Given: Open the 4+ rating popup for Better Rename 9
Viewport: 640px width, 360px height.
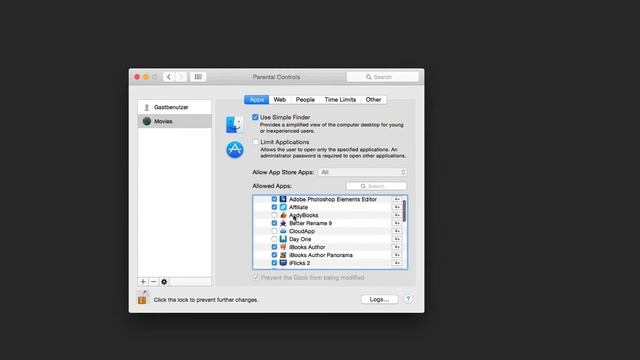Looking at the screenshot, I should point(397,223).
